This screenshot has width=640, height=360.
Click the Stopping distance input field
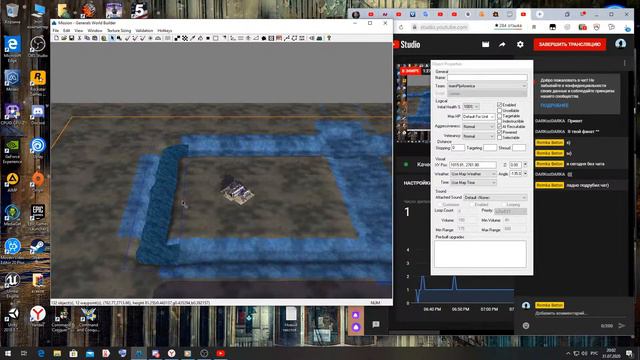458,148
